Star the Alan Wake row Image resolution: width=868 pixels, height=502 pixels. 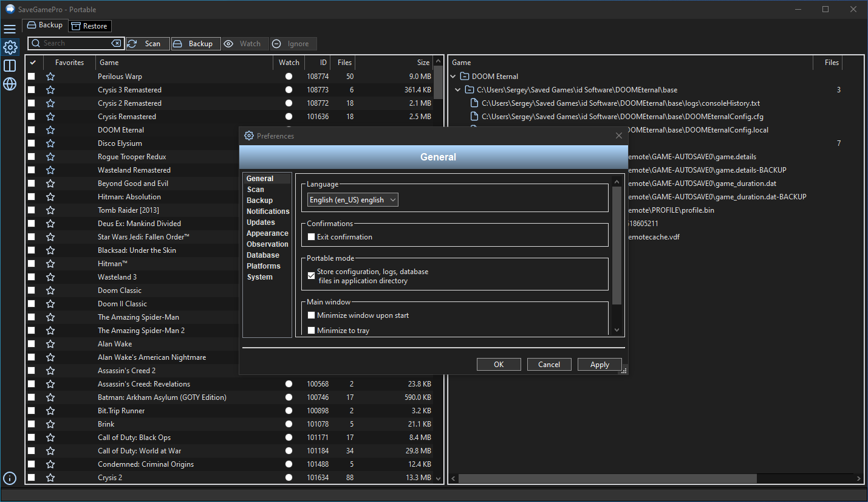pos(50,344)
